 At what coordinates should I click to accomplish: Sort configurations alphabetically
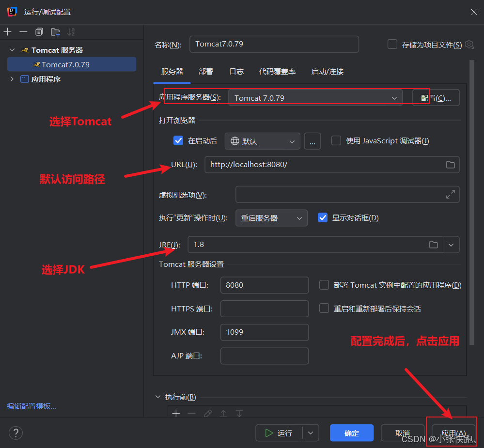(x=71, y=32)
